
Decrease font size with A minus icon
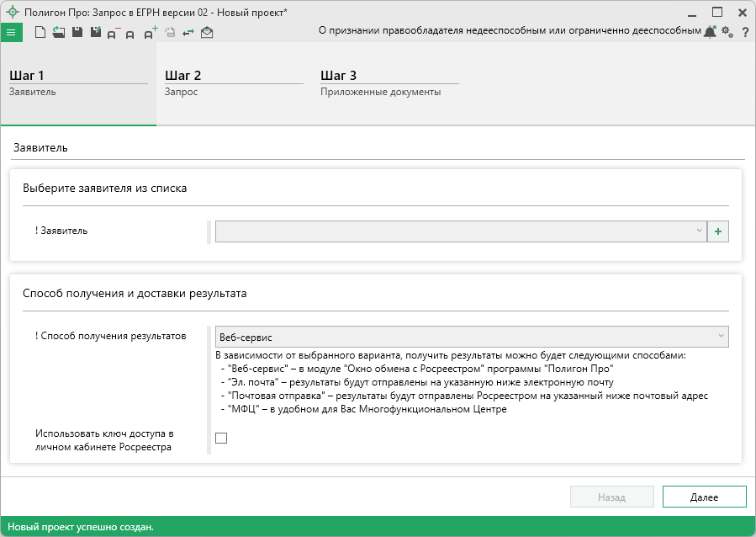(x=113, y=33)
